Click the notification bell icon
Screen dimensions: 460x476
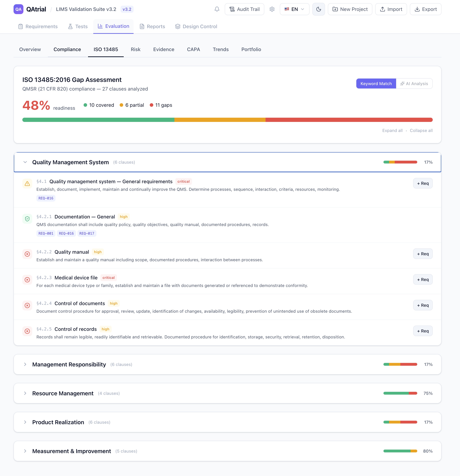pyautogui.click(x=217, y=9)
